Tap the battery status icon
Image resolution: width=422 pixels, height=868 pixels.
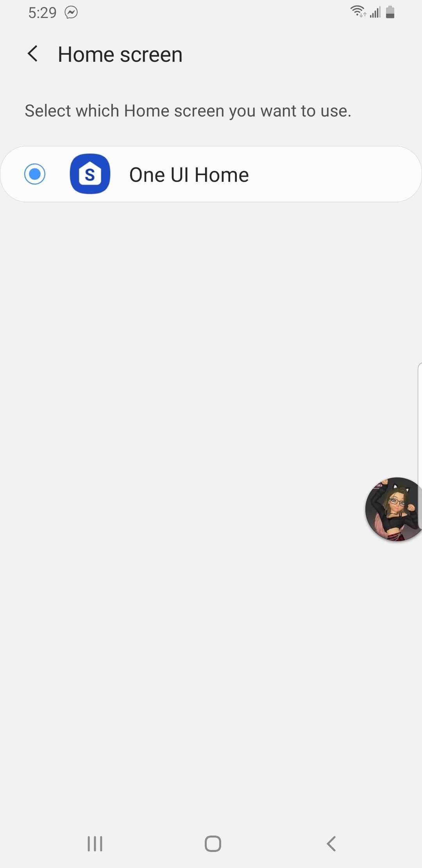point(390,12)
